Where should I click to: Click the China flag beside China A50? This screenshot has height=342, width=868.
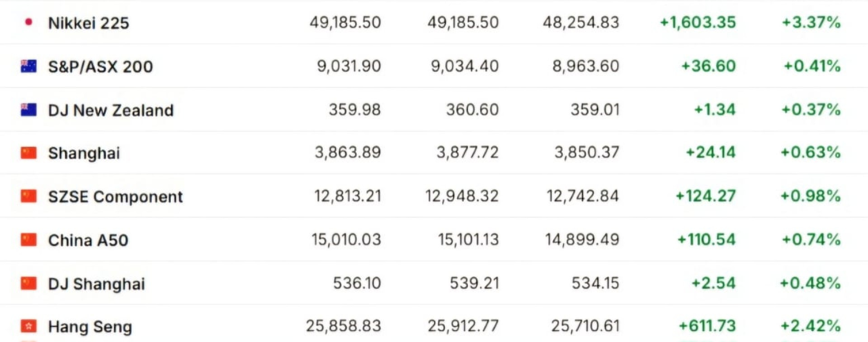tap(28, 239)
